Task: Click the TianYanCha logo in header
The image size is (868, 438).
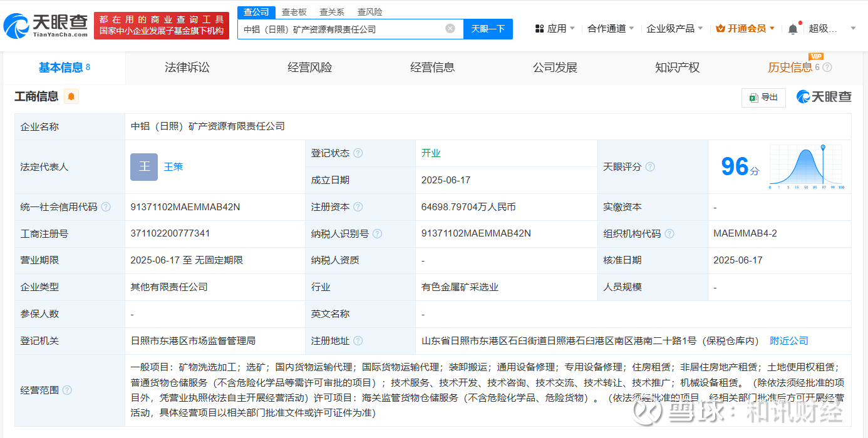Action: tap(46, 26)
